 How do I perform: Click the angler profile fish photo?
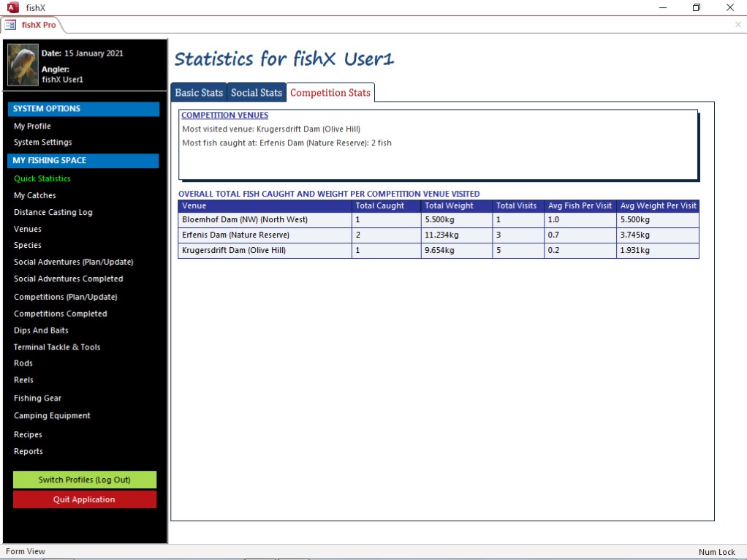pos(23,65)
